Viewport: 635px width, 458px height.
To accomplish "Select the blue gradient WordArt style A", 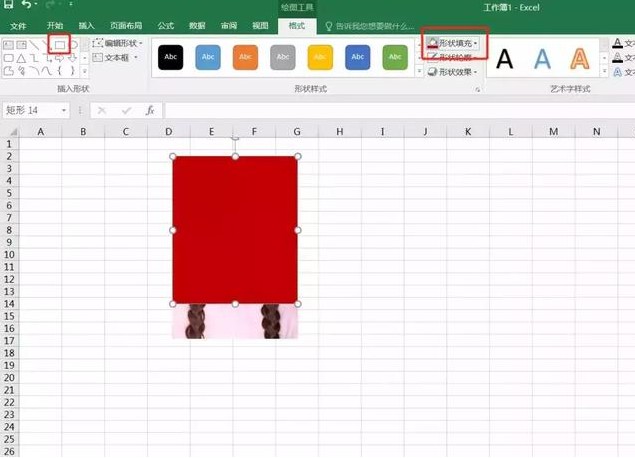I will tap(542, 59).
